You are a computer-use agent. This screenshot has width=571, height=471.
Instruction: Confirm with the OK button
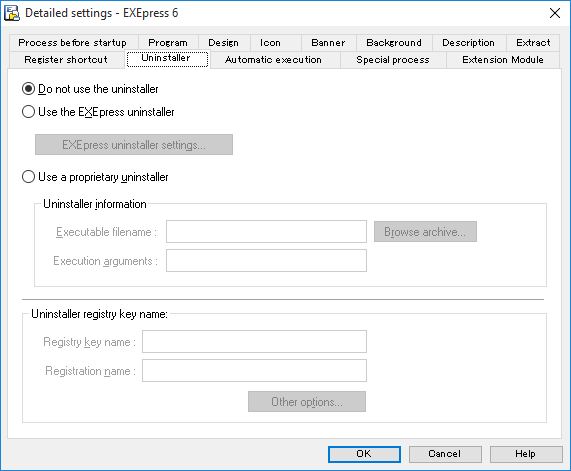[x=364, y=454]
